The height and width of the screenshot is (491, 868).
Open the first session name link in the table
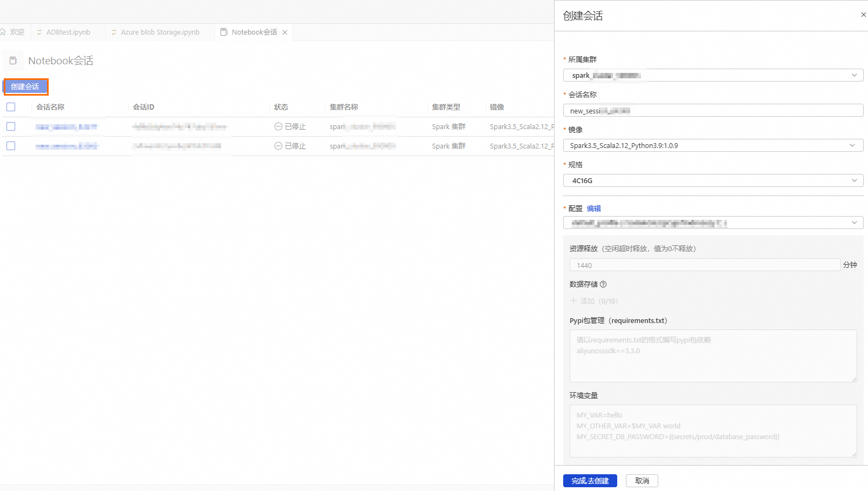[x=66, y=127]
